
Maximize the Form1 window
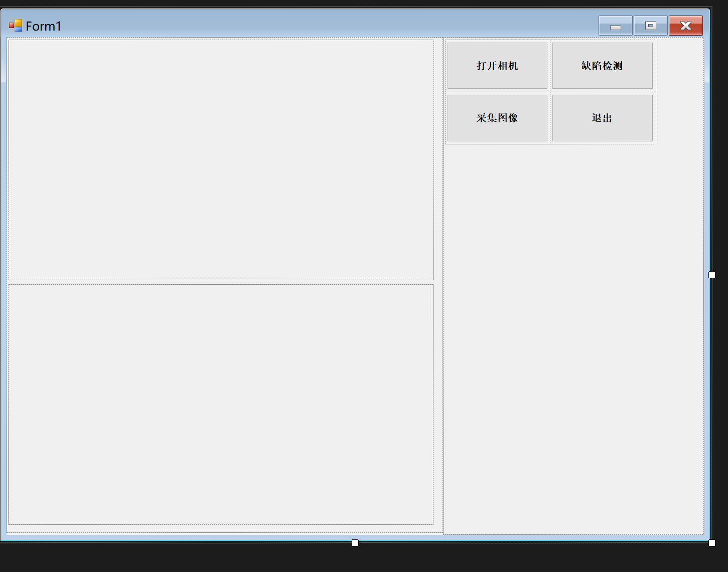650,26
